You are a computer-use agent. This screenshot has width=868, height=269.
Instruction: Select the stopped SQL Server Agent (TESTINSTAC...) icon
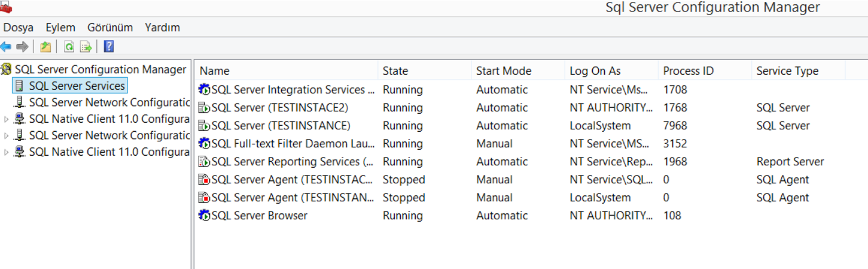pos(204,180)
